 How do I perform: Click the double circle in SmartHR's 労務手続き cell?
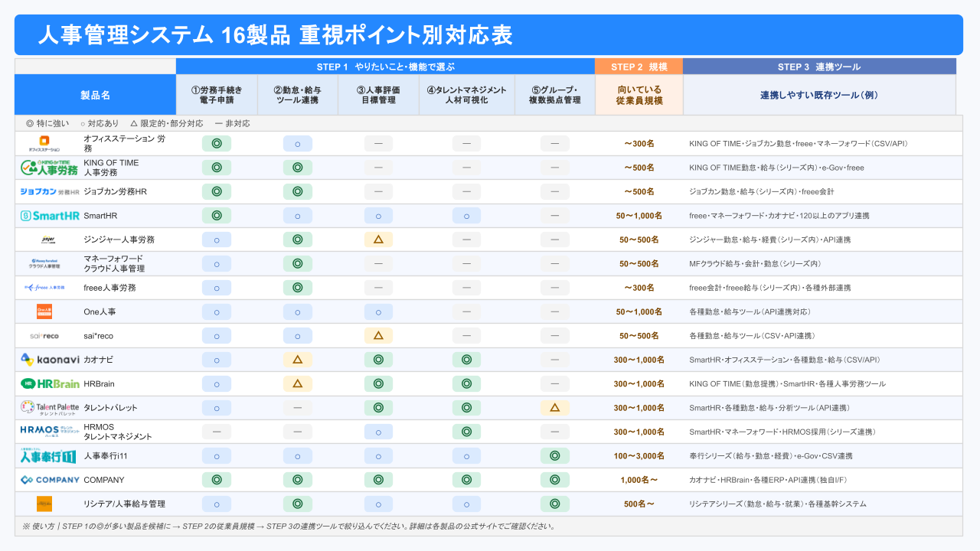[217, 216]
